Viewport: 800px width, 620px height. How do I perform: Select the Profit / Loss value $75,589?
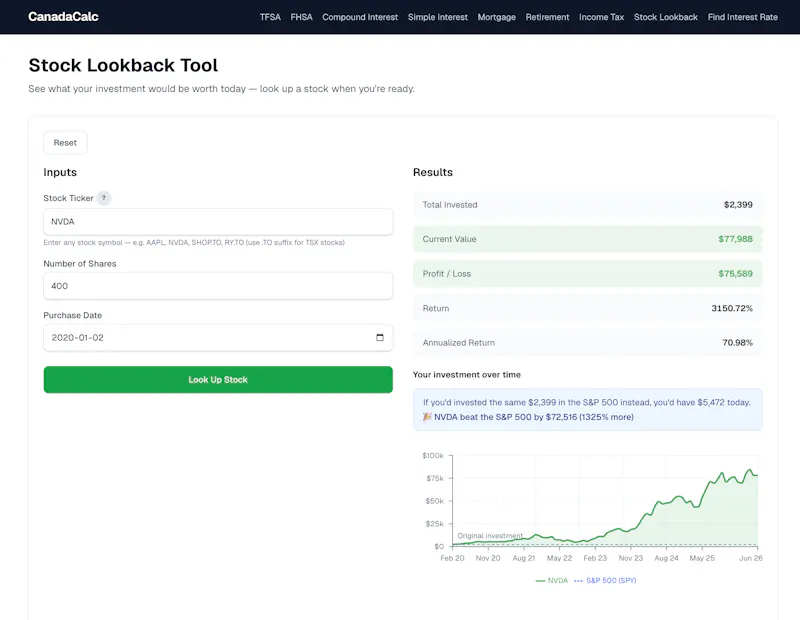(735, 274)
